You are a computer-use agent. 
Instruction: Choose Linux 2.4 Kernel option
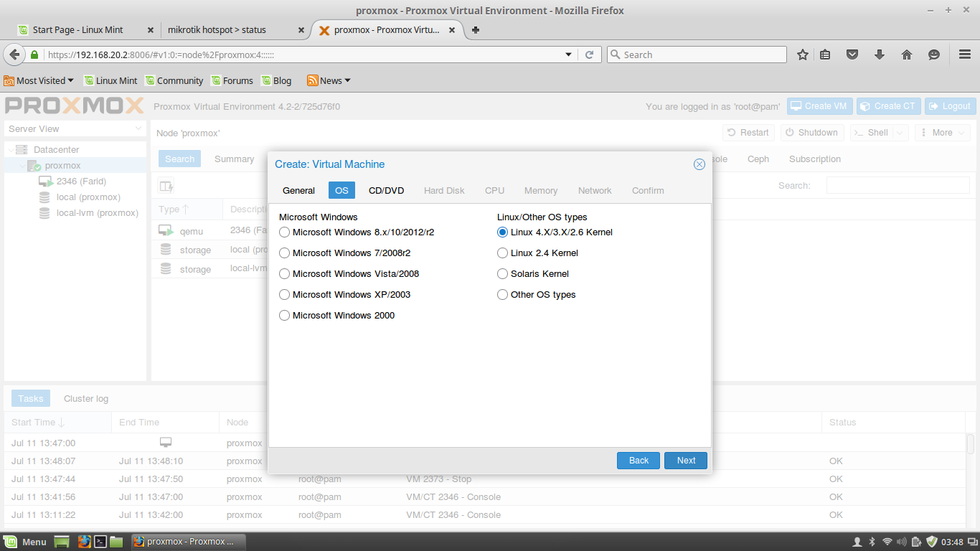[x=503, y=253]
